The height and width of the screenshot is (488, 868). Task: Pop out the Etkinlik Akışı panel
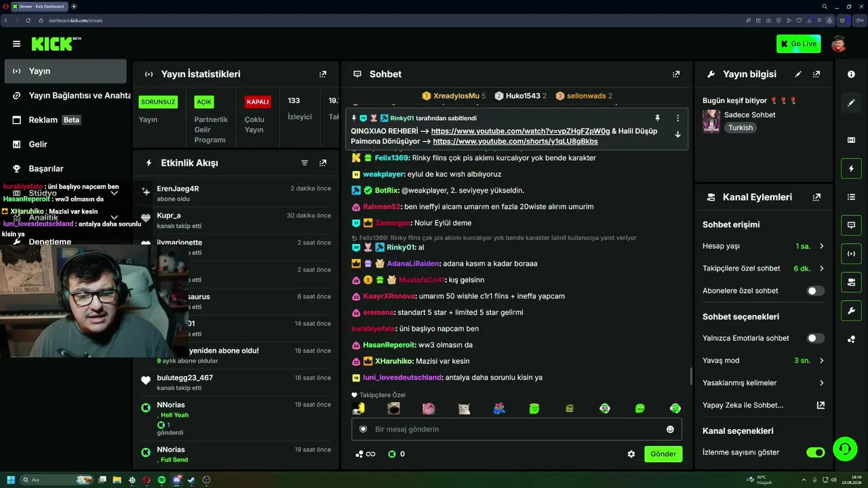pos(323,163)
